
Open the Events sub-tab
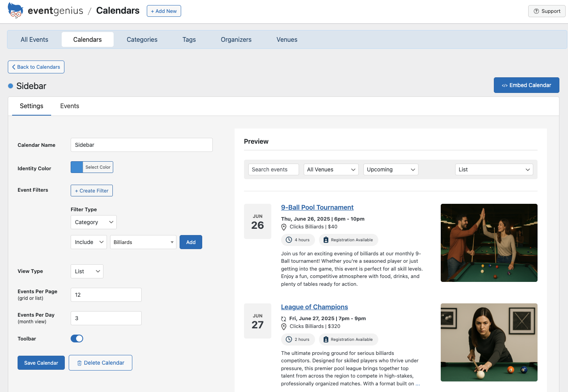tap(69, 106)
